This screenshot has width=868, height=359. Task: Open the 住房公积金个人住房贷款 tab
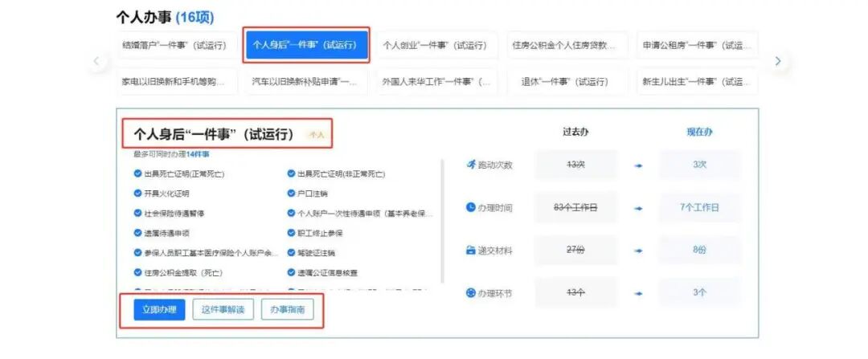click(567, 45)
